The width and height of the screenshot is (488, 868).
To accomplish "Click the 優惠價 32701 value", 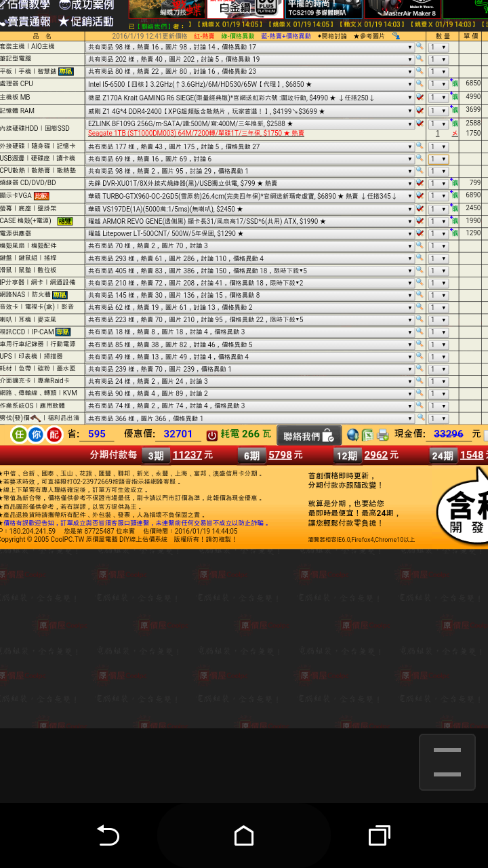I will coord(179,435).
